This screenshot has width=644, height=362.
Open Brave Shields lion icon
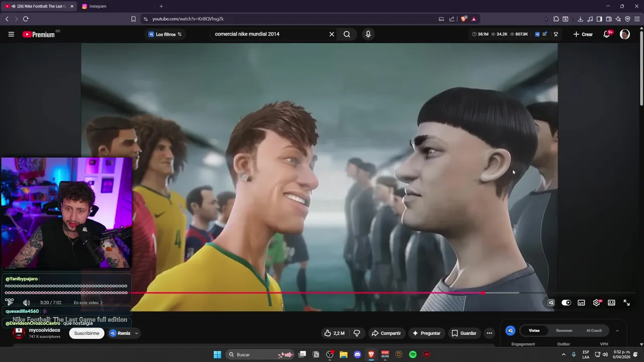pos(464,19)
